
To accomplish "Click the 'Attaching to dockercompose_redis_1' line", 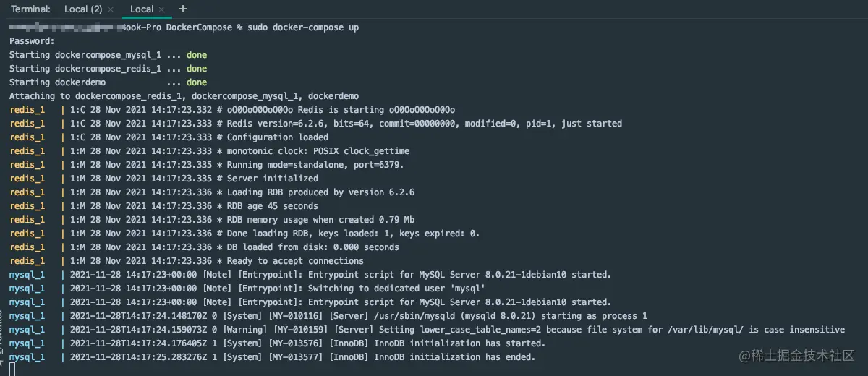I will 184,96.
